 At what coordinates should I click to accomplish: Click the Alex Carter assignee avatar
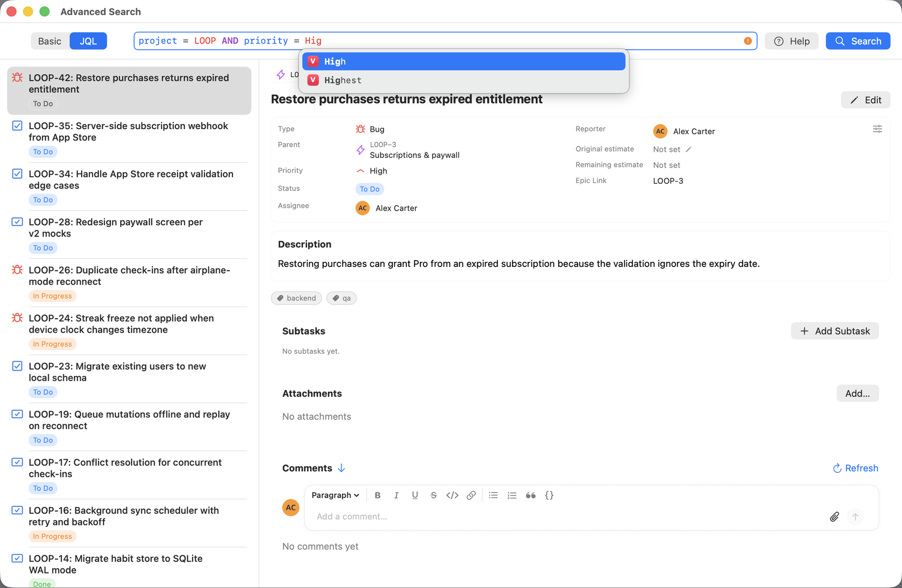click(x=363, y=208)
